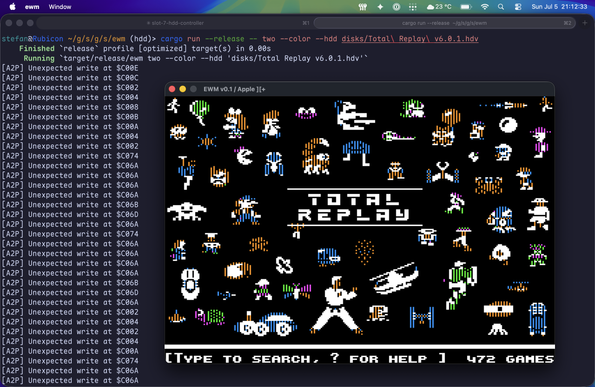Open the Apple menu

13,6
